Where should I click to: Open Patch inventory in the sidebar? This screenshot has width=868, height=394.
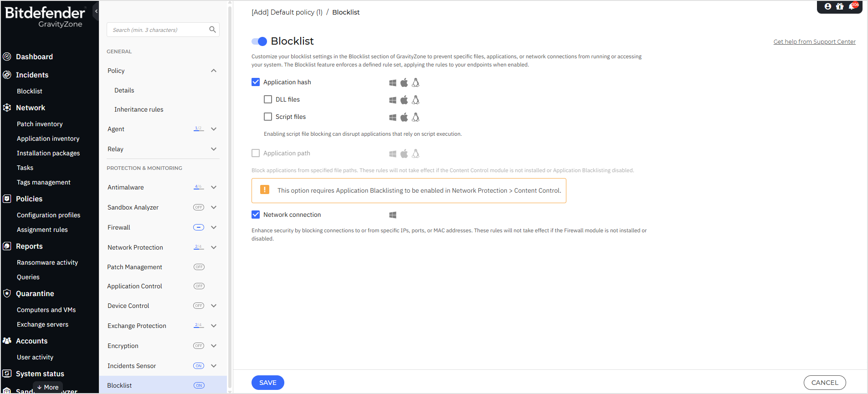click(x=40, y=124)
